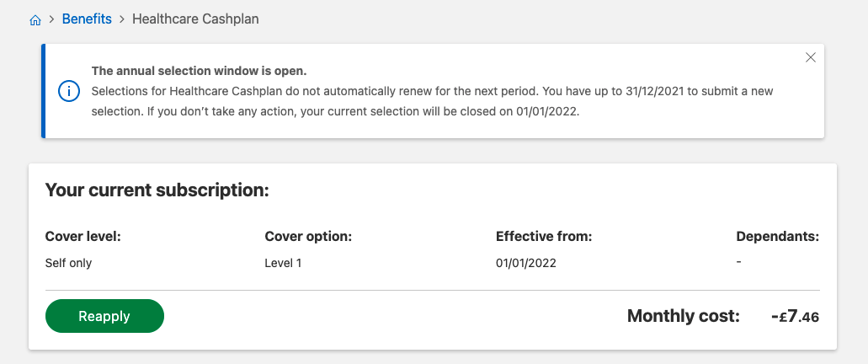Select the 'Dependants:' label
The height and width of the screenshot is (364, 868).
click(x=777, y=237)
